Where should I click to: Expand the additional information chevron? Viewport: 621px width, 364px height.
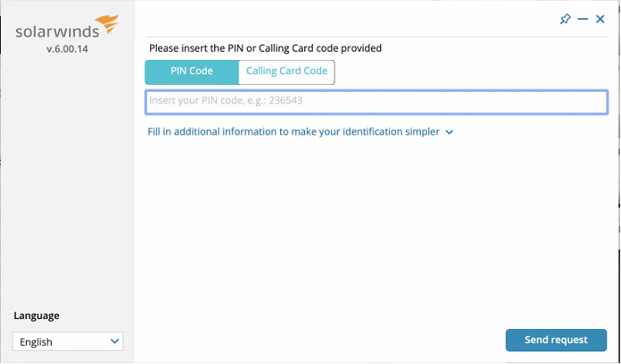(449, 132)
